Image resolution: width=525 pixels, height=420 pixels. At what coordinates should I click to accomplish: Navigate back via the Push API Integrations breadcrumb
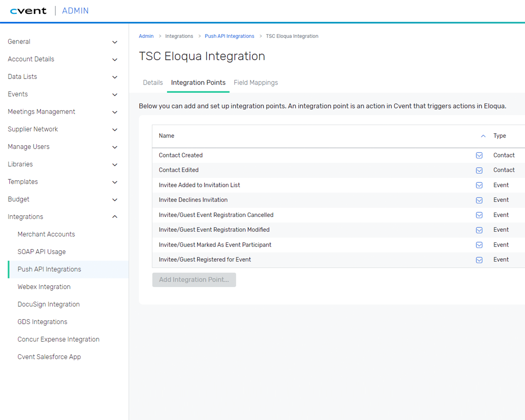click(229, 36)
